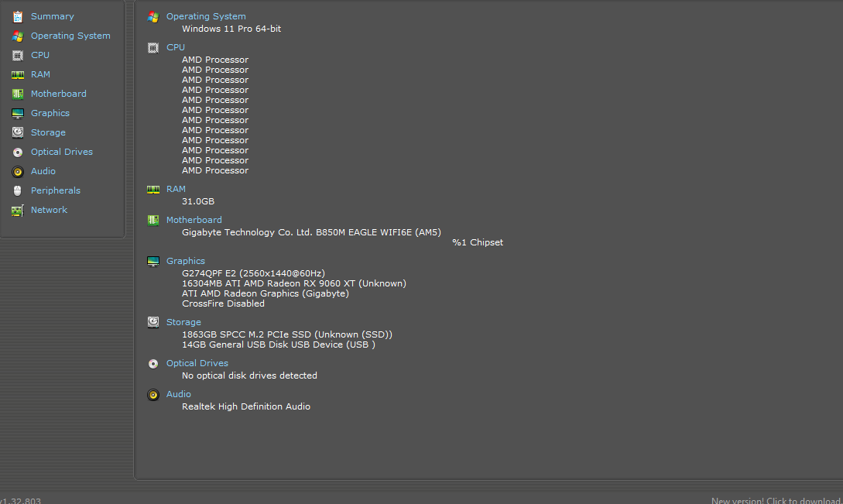Click 'Windows 11 Pro 64-bit' text
The image size is (843, 504).
pos(231,29)
